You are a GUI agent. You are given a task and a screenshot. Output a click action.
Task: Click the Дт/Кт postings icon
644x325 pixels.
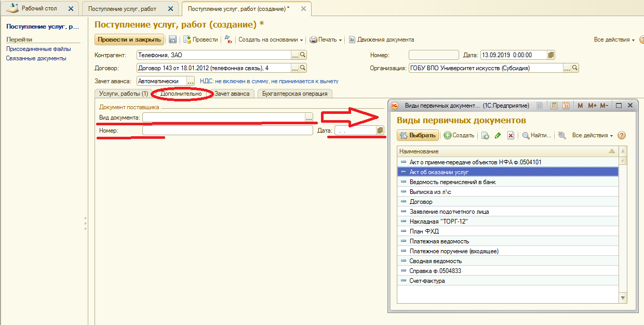[228, 40]
